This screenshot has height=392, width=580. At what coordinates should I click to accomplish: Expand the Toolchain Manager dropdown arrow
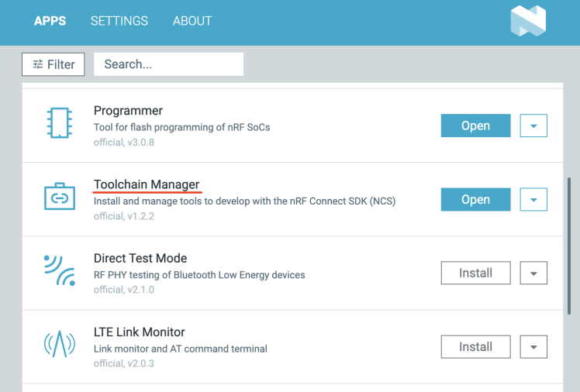[533, 199]
